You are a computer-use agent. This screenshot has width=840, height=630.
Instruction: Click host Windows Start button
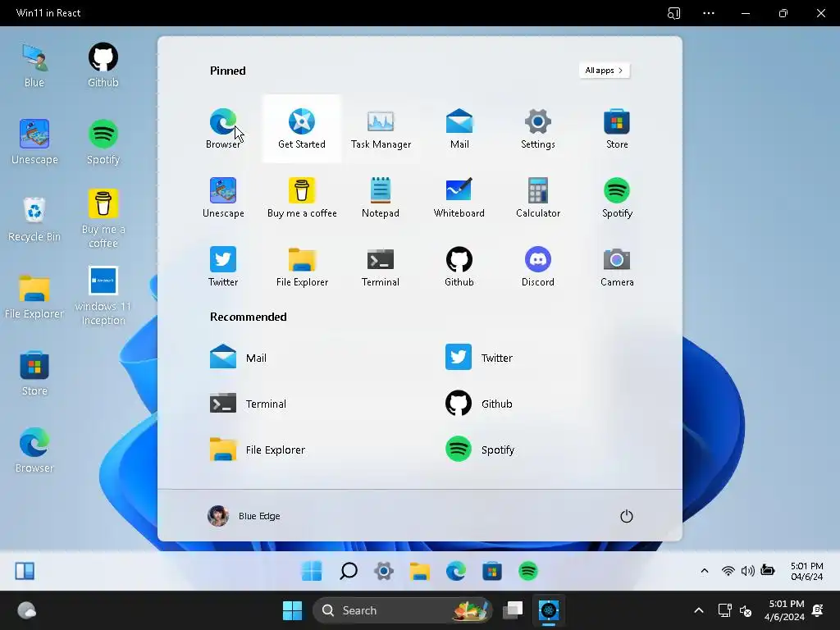pos(293,610)
